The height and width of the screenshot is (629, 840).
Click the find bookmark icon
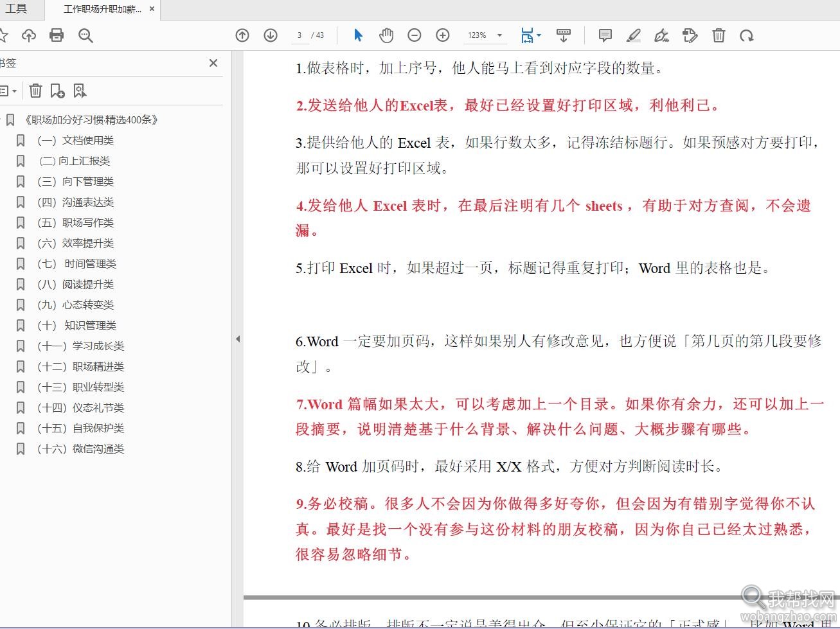[x=80, y=91]
